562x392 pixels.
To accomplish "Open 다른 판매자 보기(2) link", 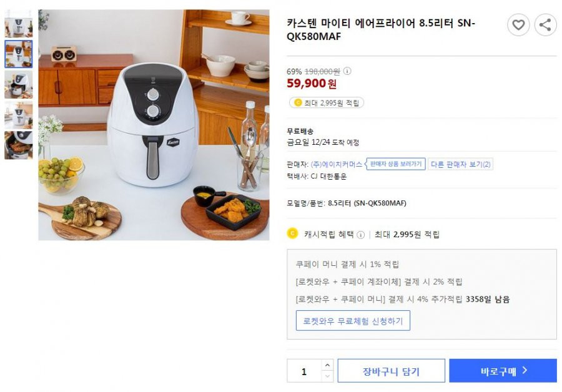I will pos(460,164).
